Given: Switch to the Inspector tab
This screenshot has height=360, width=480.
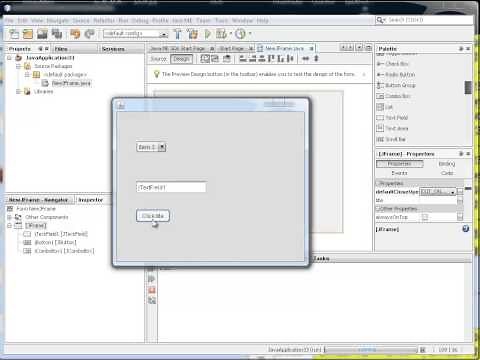Looking at the screenshot, I should point(91,200).
